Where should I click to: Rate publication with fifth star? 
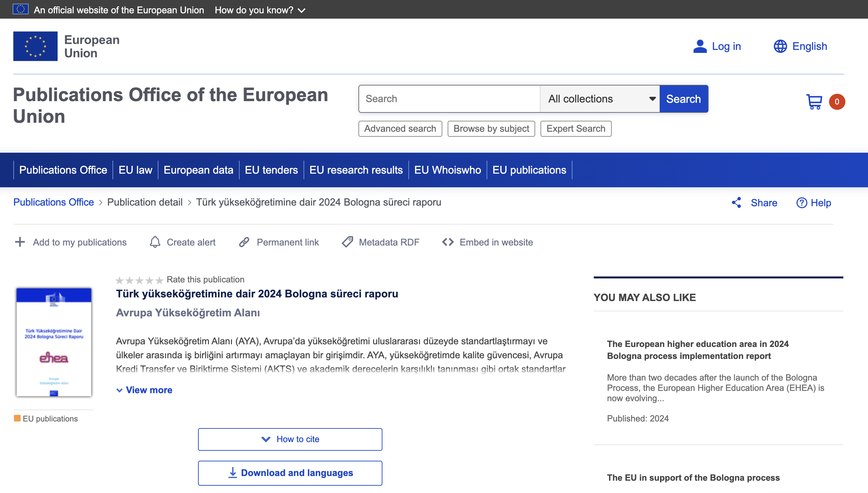(x=159, y=280)
